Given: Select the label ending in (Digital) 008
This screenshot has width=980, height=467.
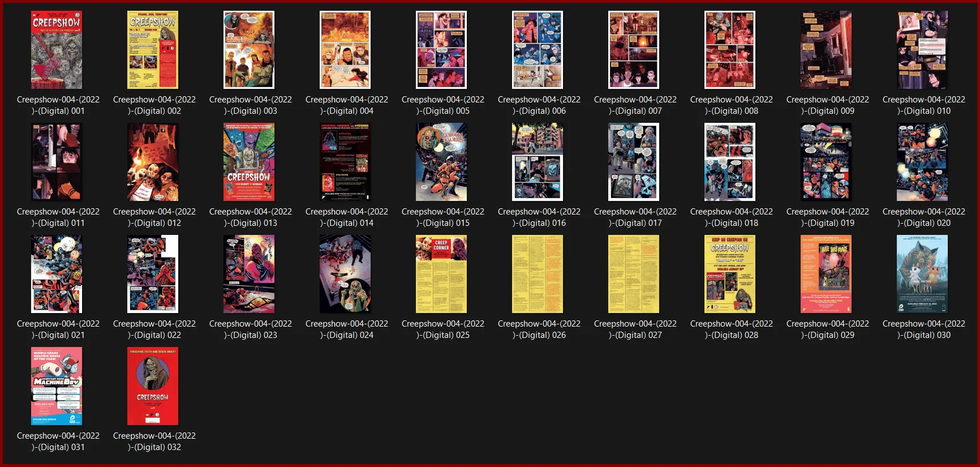Looking at the screenshot, I should point(732,105).
